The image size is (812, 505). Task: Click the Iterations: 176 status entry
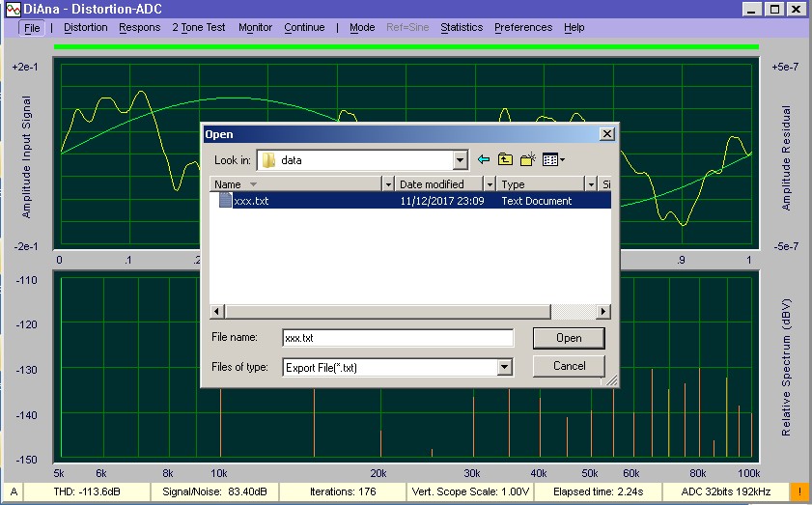pyautogui.click(x=343, y=491)
